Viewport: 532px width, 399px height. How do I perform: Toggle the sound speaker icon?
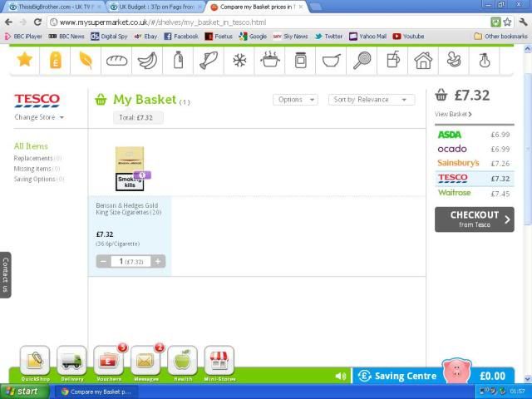[x=340, y=376]
